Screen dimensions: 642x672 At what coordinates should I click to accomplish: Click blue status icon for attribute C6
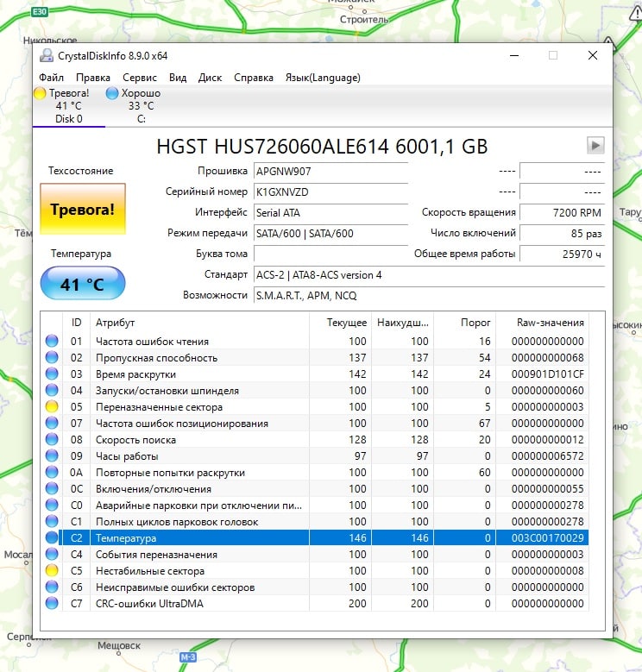52,587
